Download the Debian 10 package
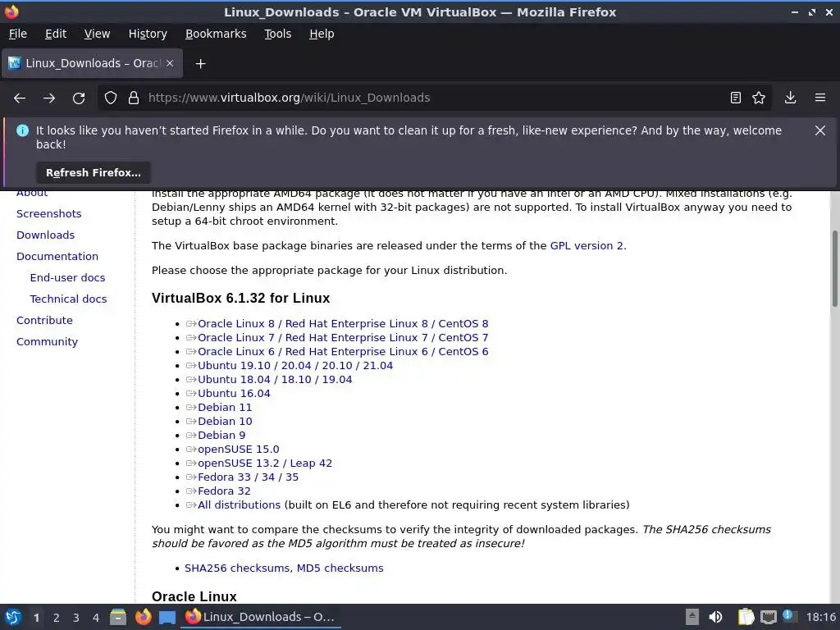The height and width of the screenshot is (630, 840). coord(225,421)
